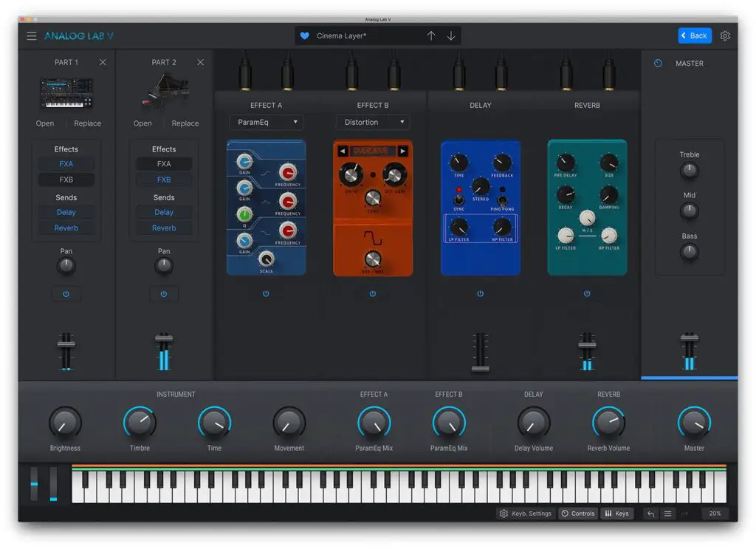The height and width of the screenshot is (549, 756).
Task: Click the pitch bend wheel beside keyboard
Action: pyautogui.click(x=34, y=484)
